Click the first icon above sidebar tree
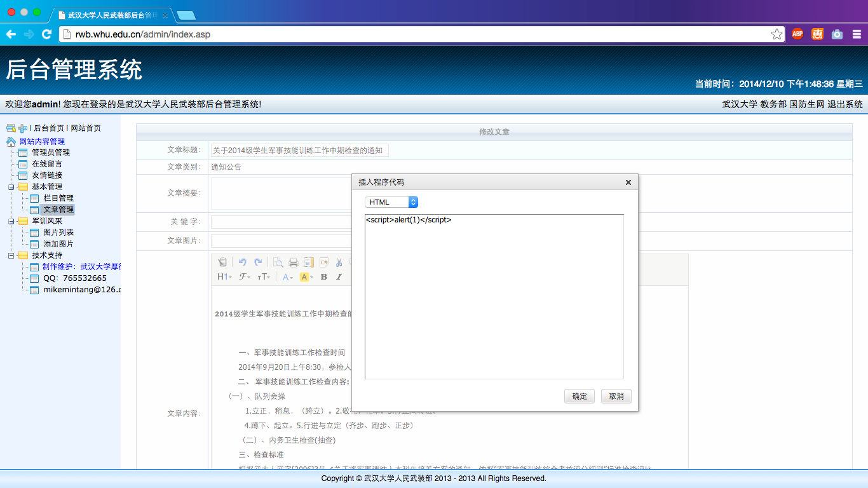The height and width of the screenshot is (488, 868). click(x=11, y=128)
